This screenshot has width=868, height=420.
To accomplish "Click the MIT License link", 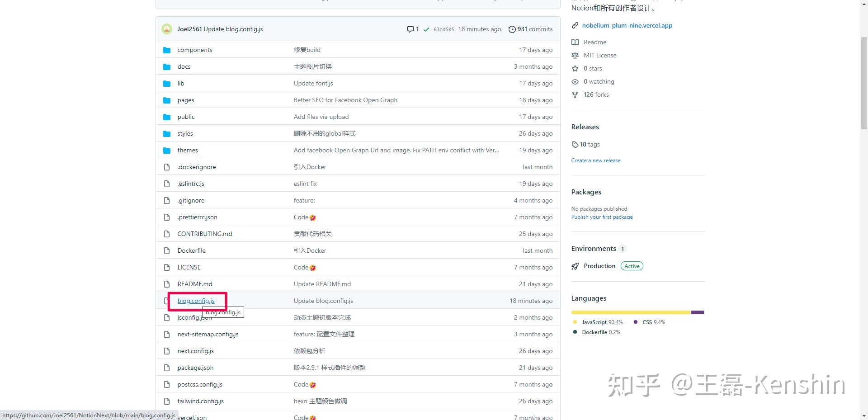I will coord(600,55).
